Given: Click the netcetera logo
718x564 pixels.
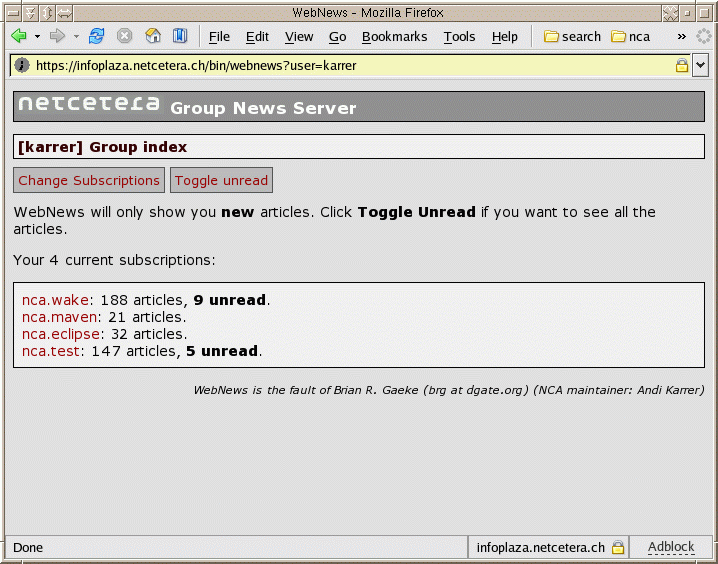Looking at the screenshot, I should tap(89, 104).
